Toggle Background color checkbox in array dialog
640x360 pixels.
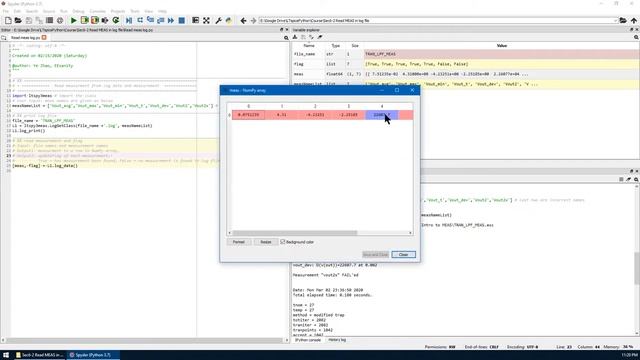coord(282,242)
